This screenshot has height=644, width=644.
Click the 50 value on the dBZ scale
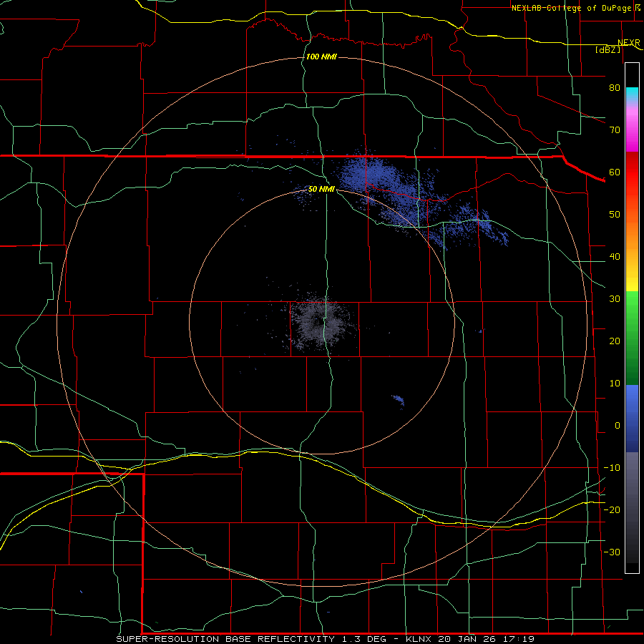point(615,215)
